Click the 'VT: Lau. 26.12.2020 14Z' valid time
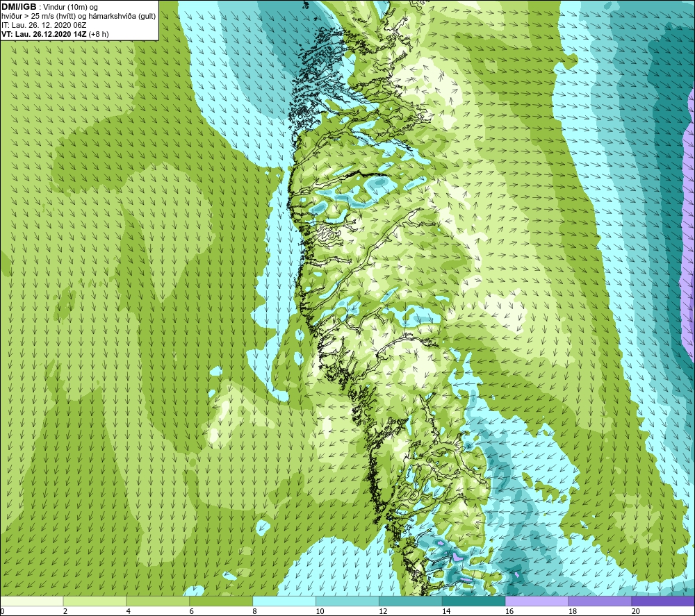Screen dimensions: 695x616 44,33
